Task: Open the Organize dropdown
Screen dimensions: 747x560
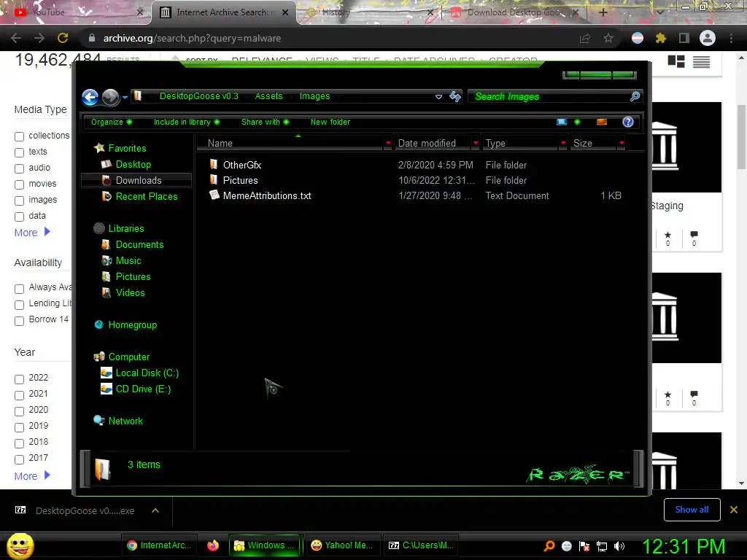Action: point(112,122)
